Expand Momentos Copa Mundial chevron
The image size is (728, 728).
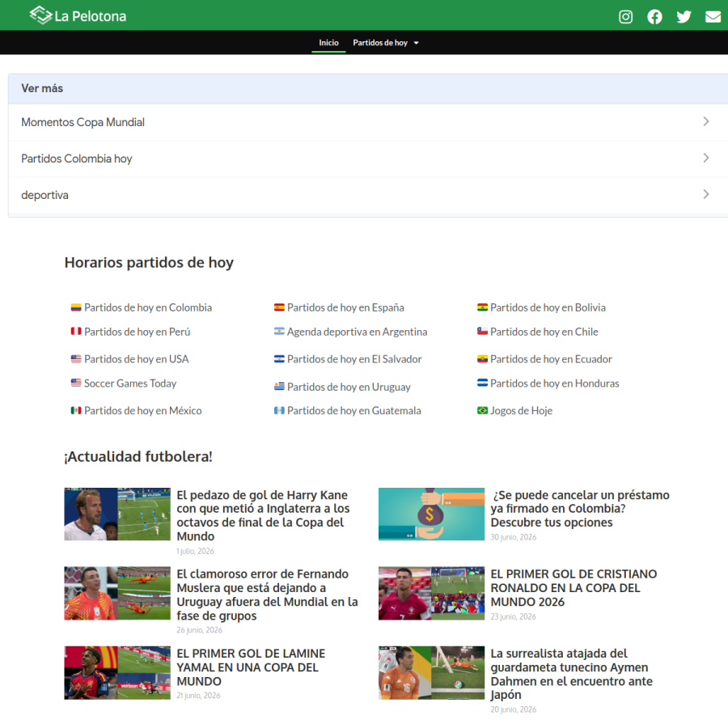pos(705,121)
